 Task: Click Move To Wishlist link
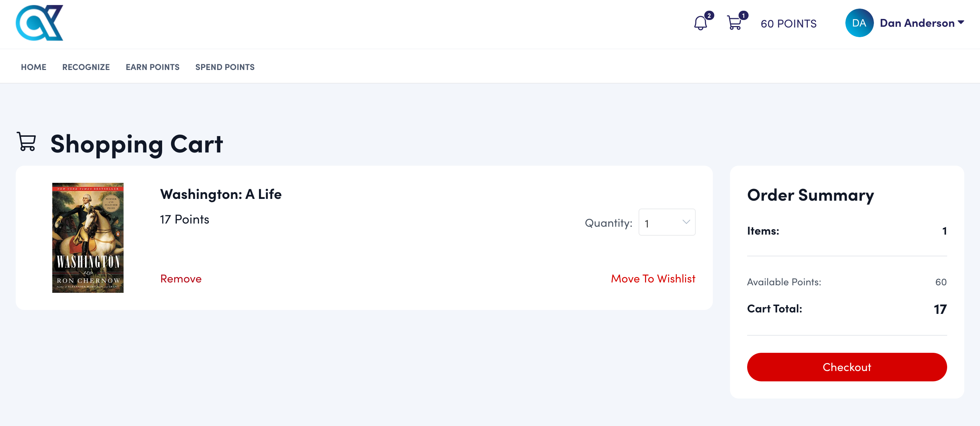tap(653, 279)
